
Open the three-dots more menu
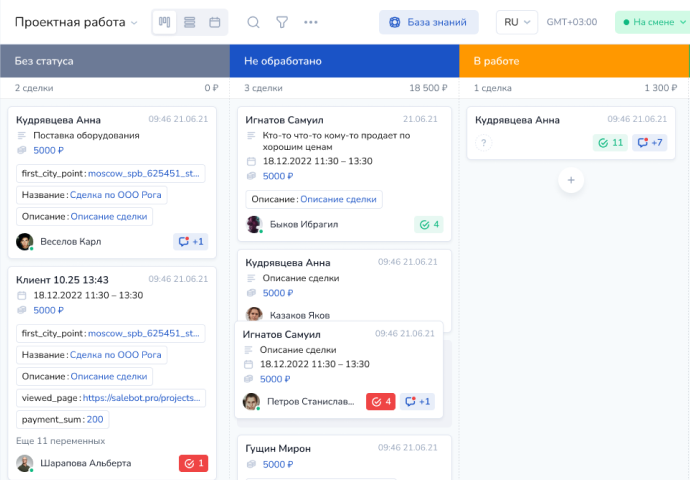coord(311,22)
